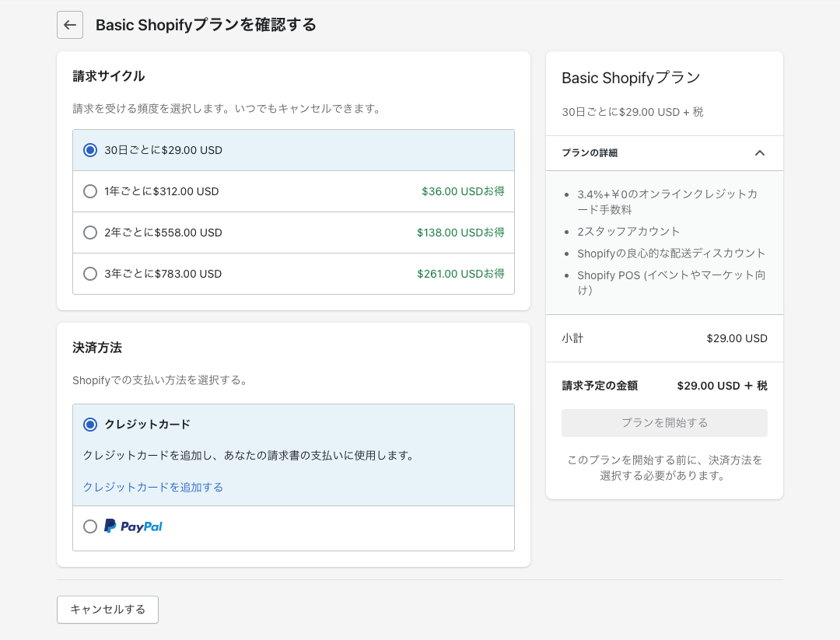This screenshot has width=840, height=640.
Task: Click the Shopify POS bullet item
Action: point(671,283)
